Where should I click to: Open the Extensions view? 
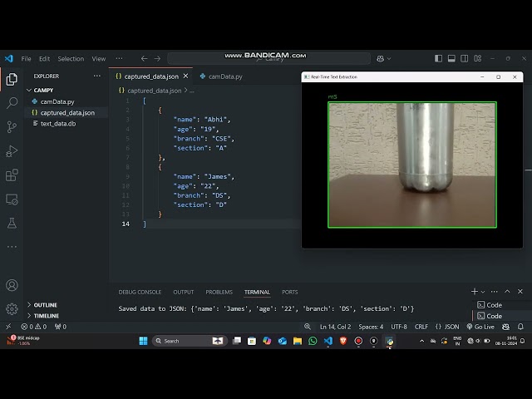(12, 175)
